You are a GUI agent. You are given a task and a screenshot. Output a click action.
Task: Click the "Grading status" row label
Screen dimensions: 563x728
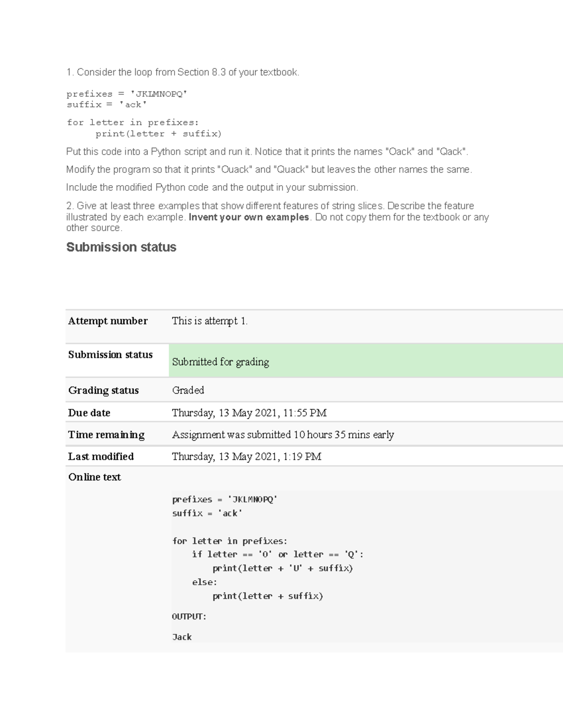click(x=103, y=390)
